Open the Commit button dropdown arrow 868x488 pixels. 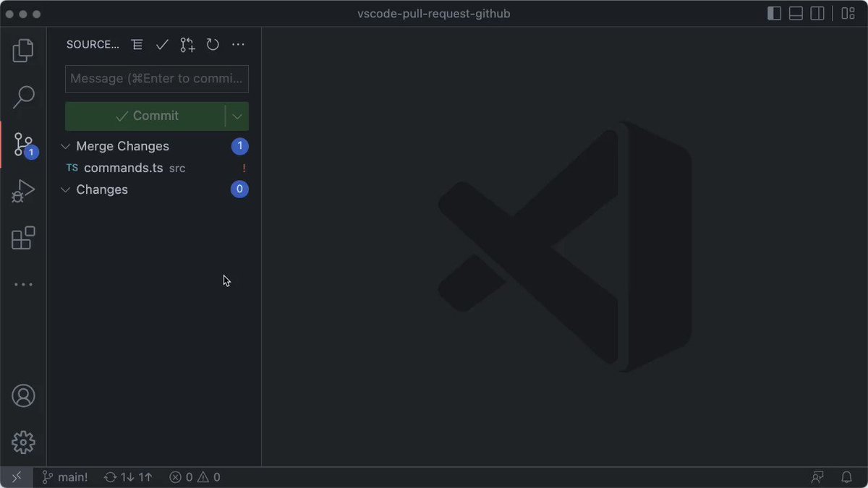pos(237,116)
